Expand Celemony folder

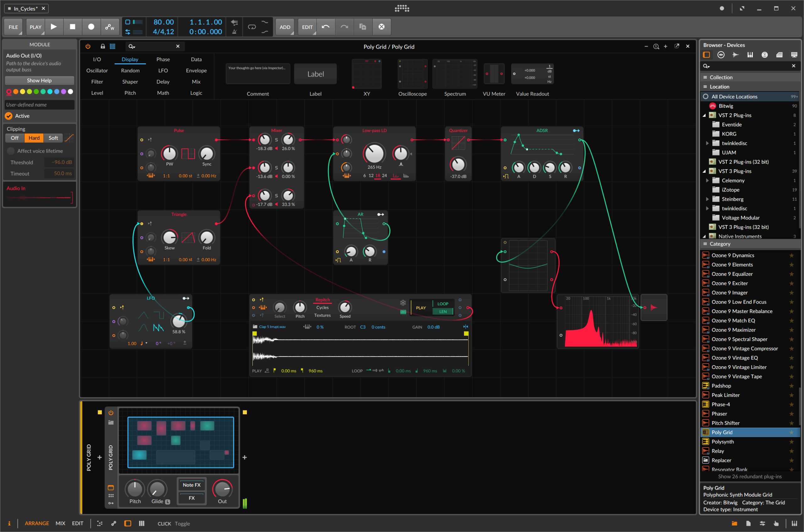(x=707, y=181)
